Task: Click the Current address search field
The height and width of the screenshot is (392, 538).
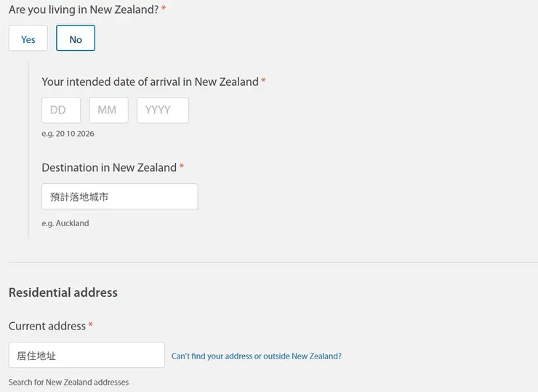Action: (x=87, y=355)
